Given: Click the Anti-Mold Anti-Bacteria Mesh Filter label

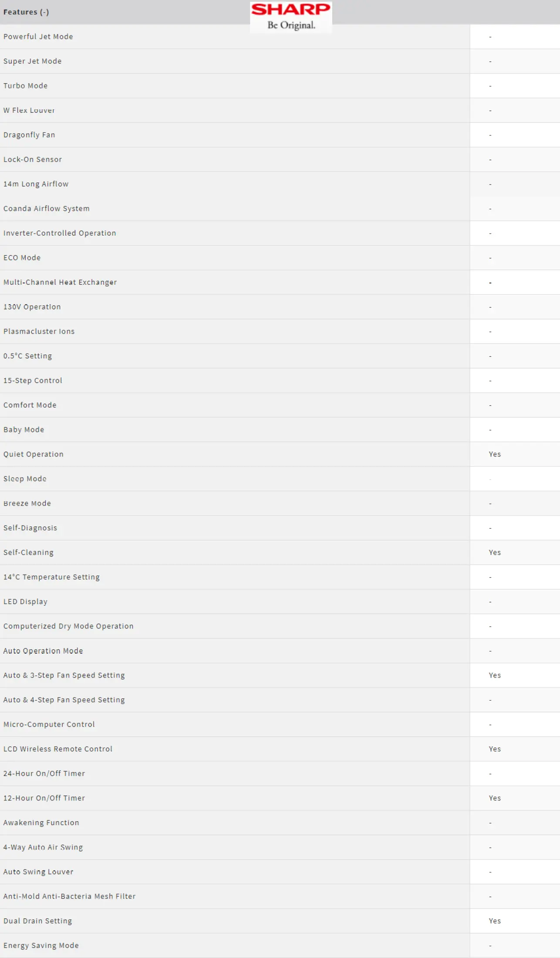Looking at the screenshot, I should click(x=70, y=896).
